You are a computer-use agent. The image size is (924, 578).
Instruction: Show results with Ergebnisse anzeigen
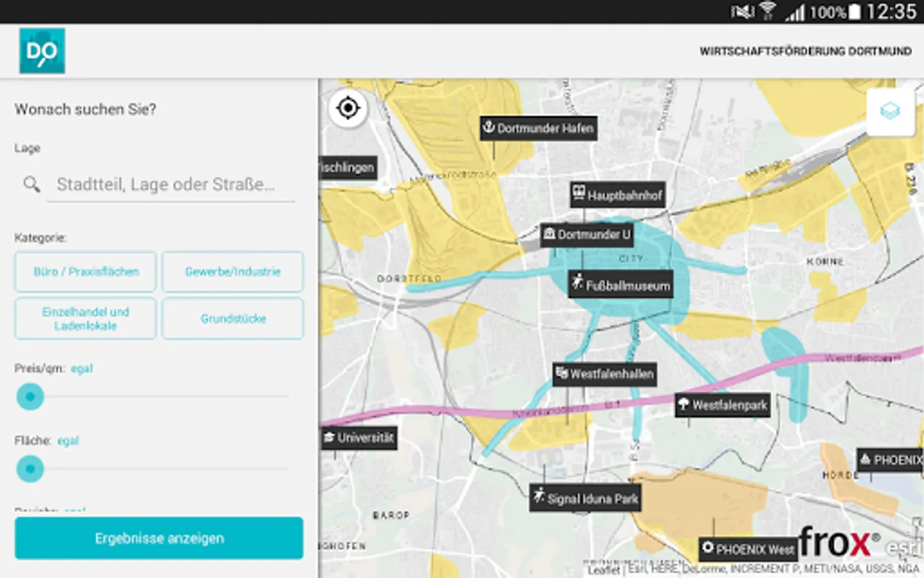point(159,538)
